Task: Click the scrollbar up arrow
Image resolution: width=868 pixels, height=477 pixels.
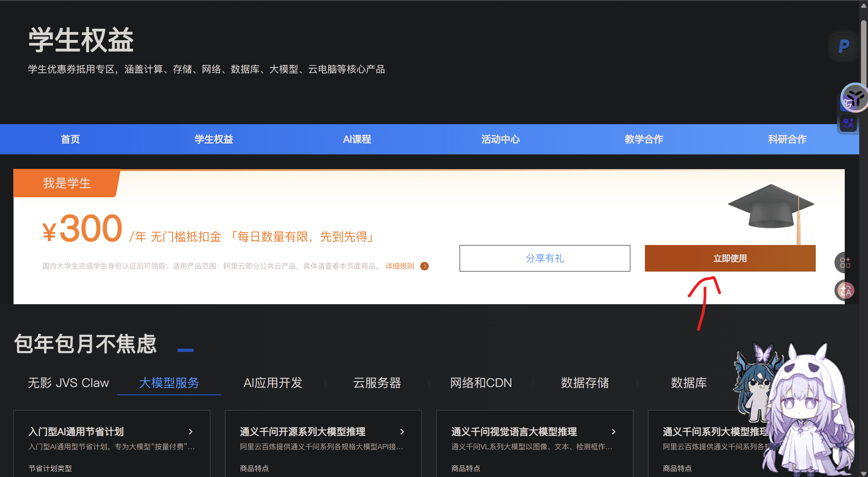Action: pyautogui.click(x=863, y=5)
